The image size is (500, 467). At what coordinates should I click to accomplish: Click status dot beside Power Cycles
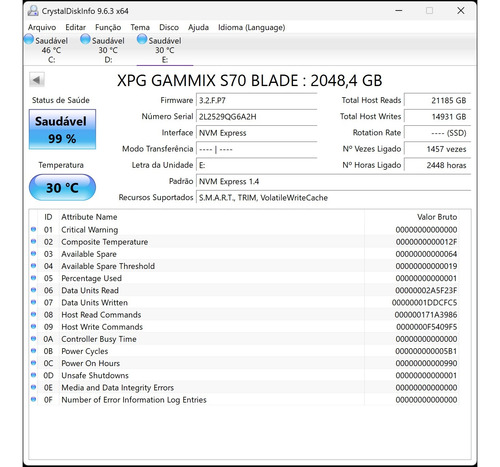pos(33,351)
